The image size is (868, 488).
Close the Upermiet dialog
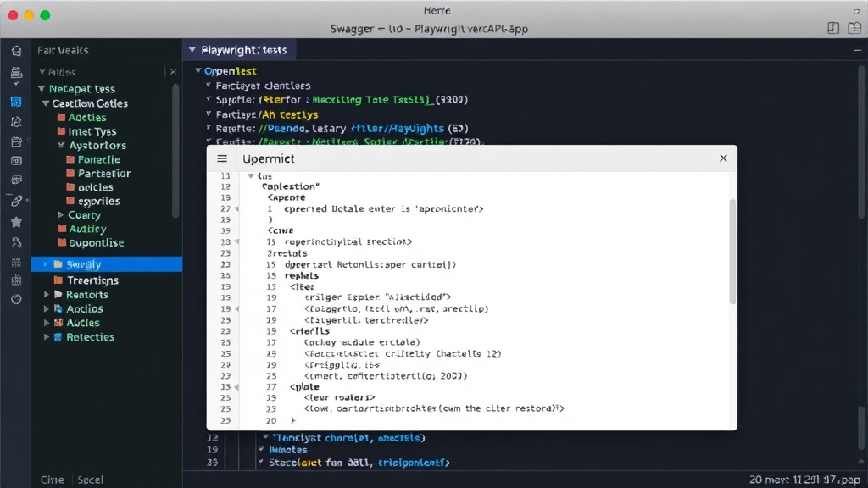(723, 158)
